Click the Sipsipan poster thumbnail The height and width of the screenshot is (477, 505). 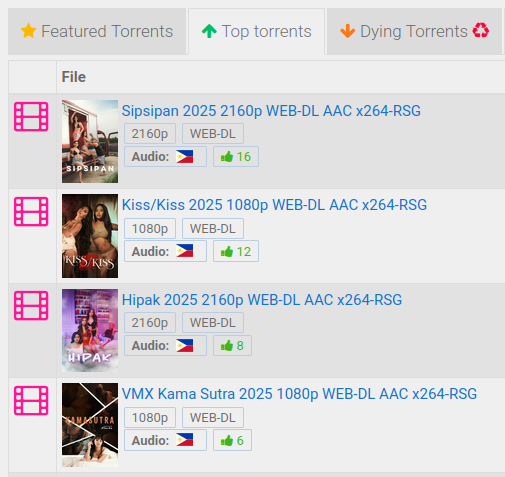[x=90, y=141]
